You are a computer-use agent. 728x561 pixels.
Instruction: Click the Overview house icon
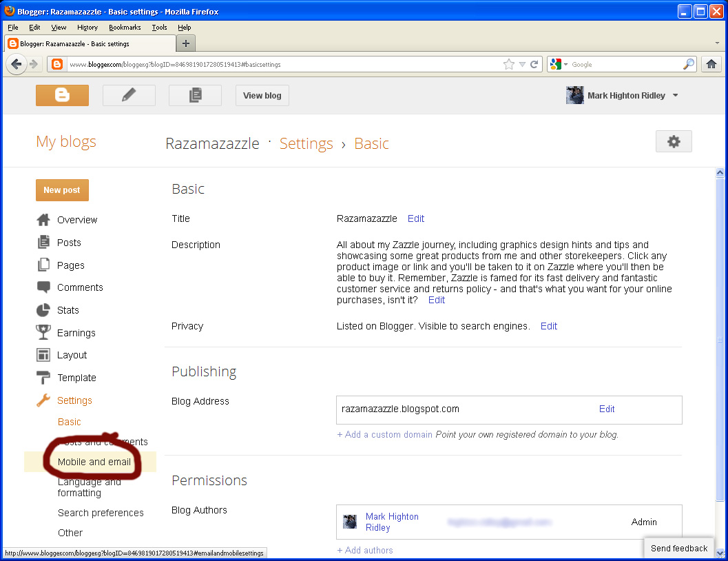pyautogui.click(x=43, y=220)
